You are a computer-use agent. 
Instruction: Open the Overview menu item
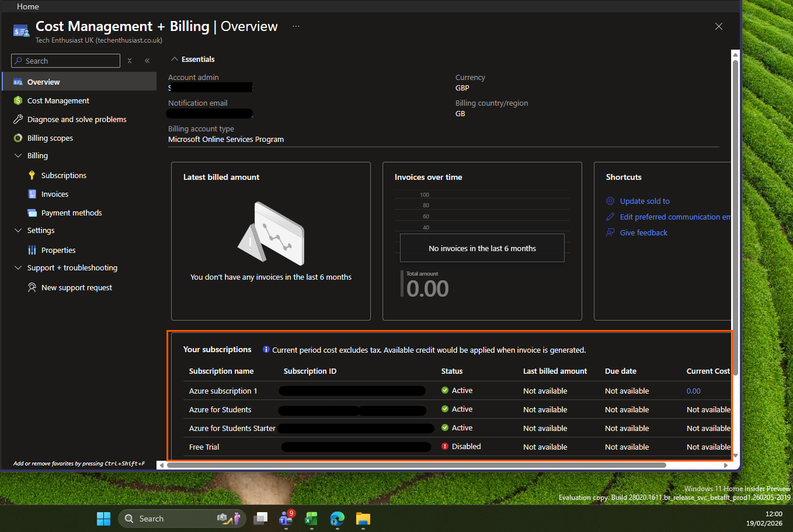(x=79, y=82)
